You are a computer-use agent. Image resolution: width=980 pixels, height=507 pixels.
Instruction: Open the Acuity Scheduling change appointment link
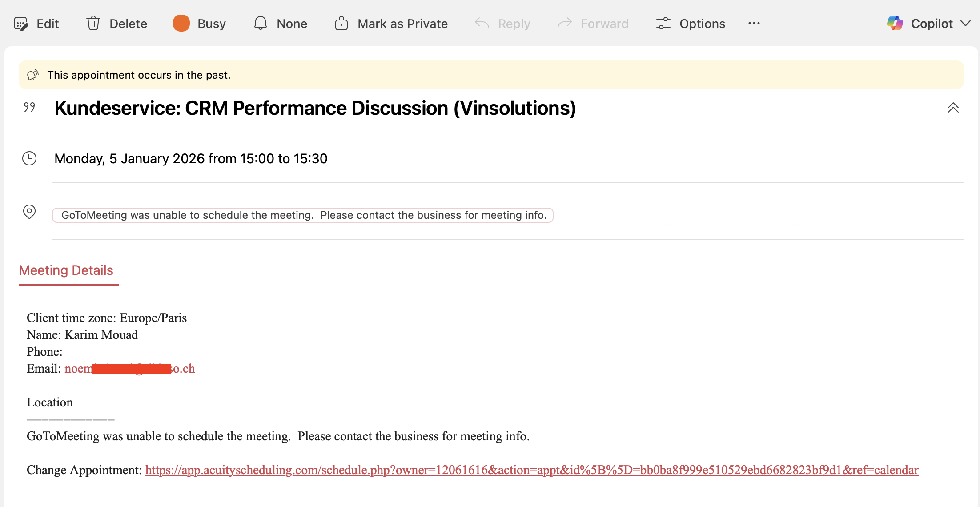point(531,470)
